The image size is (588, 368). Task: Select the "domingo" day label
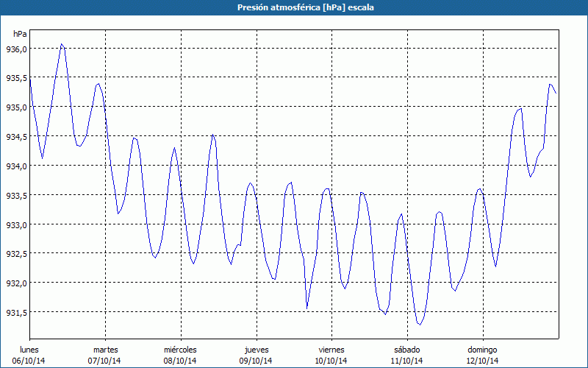[x=482, y=349]
